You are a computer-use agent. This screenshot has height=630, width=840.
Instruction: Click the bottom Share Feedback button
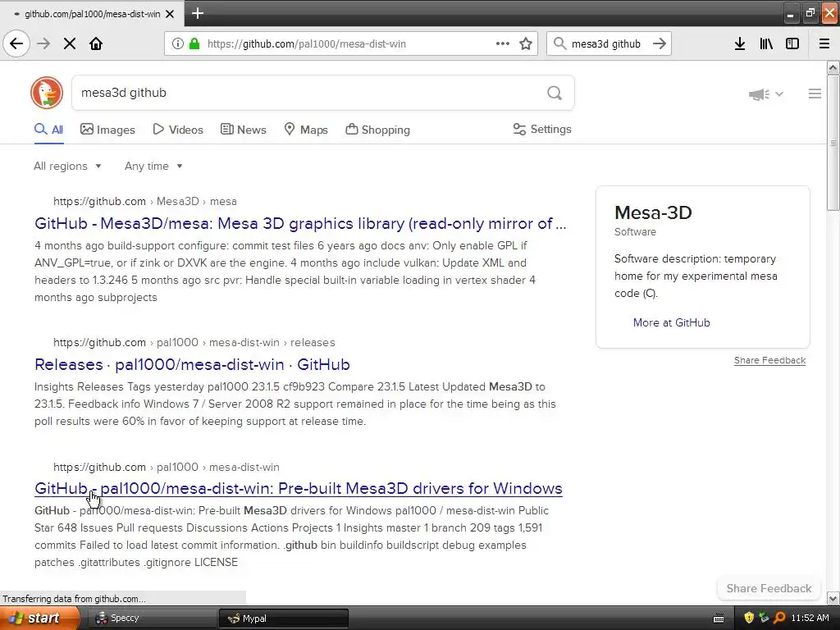click(769, 588)
